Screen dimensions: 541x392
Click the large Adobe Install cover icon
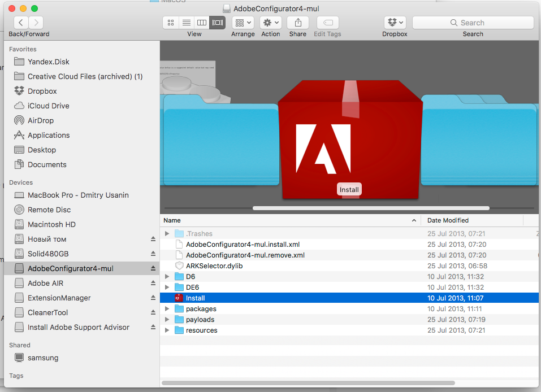point(350,141)
